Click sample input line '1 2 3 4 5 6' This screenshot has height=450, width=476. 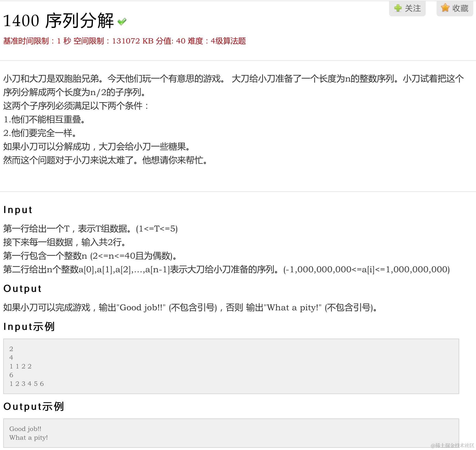[x=27, y=384]
